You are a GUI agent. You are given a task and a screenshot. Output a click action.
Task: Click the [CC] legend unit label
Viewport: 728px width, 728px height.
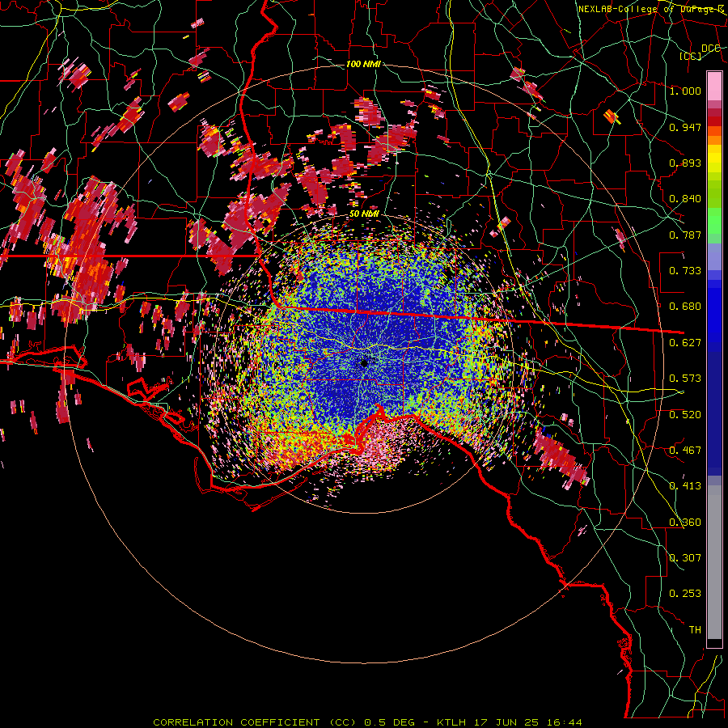pos(691,56)
